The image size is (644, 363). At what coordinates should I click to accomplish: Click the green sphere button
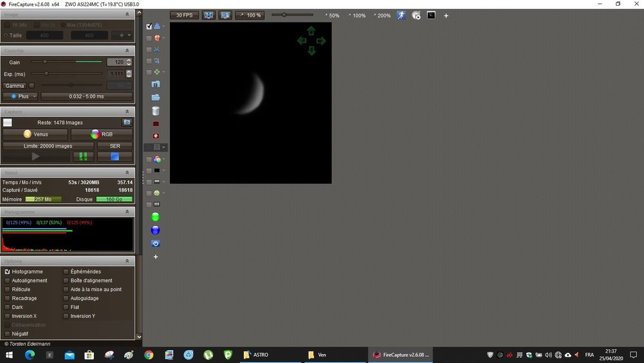click(155, 217)
